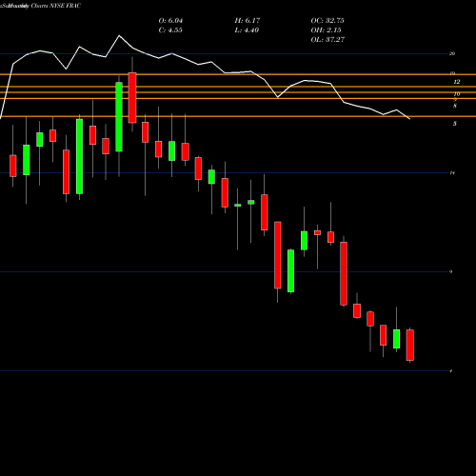Click the "H: 6.17" high price value
This screenshot has width=476, height=476.
click(248, 21)
